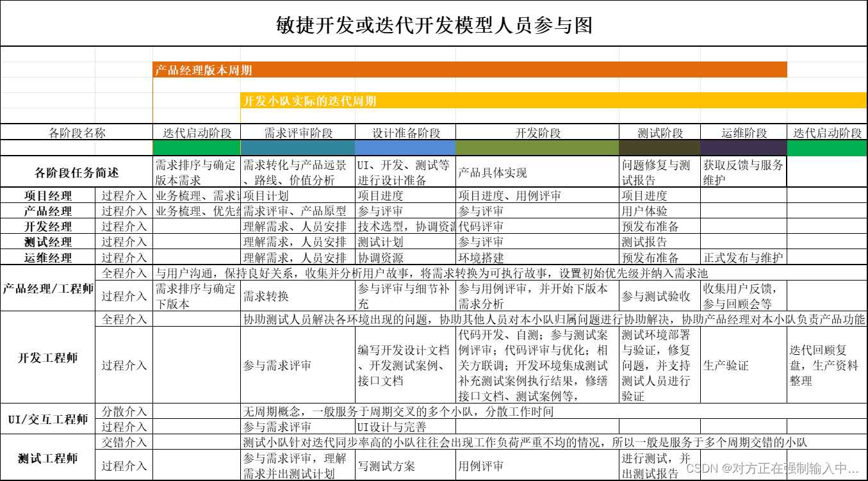Select the cell 获取反馈与服务维护
This screenshot has height=481, width=868.
744,172
